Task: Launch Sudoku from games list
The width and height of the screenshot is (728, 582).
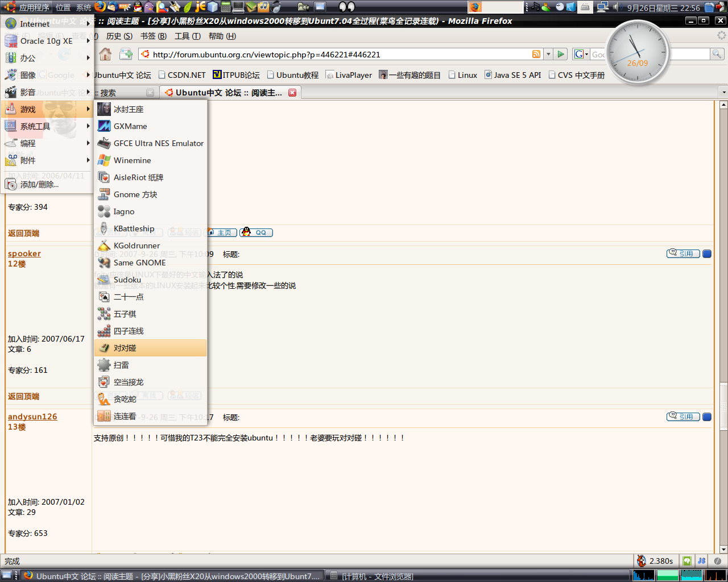Action: (x=150, y=280)
